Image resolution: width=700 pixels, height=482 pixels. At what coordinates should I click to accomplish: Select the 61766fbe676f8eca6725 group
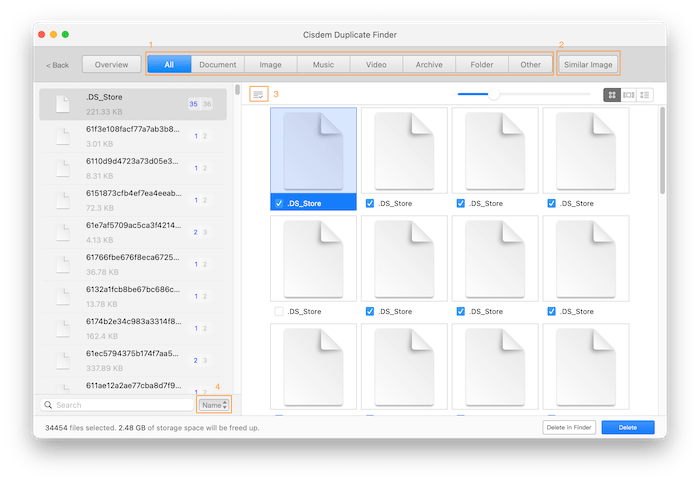pos(133,265)
